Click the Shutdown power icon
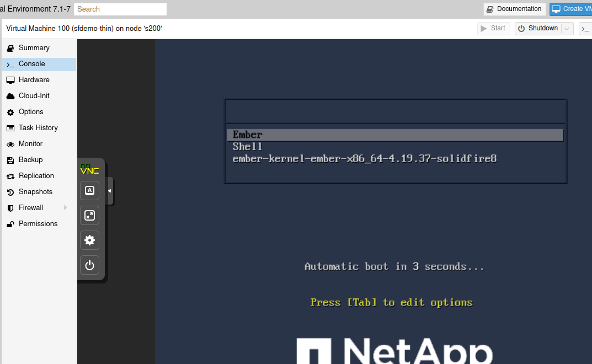 point(521,29)
